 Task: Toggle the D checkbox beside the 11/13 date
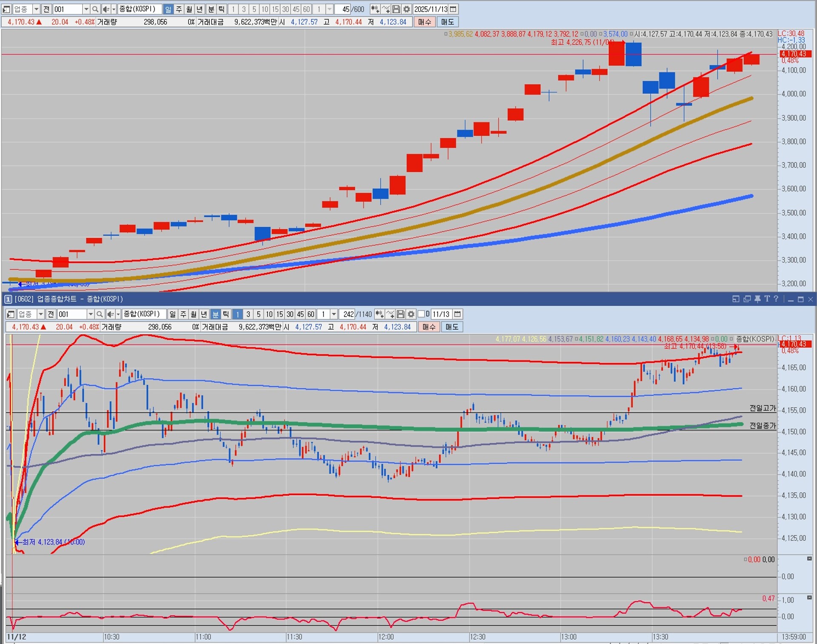click(x=421, y=314)
